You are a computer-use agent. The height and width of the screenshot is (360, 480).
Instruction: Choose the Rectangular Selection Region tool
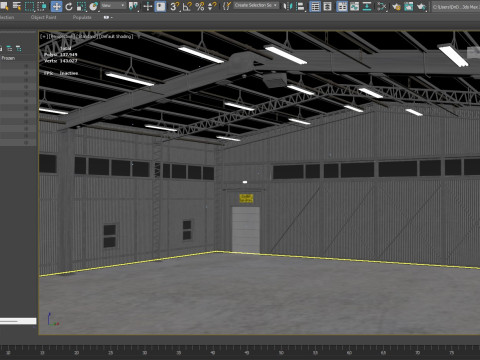[x=30, y=6]
